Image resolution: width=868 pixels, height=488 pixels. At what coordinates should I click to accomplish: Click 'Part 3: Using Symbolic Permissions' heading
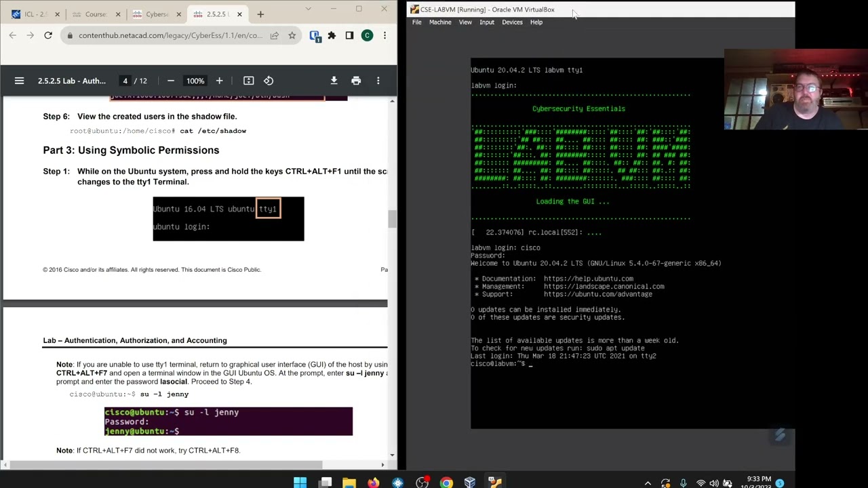click(131, 150)
